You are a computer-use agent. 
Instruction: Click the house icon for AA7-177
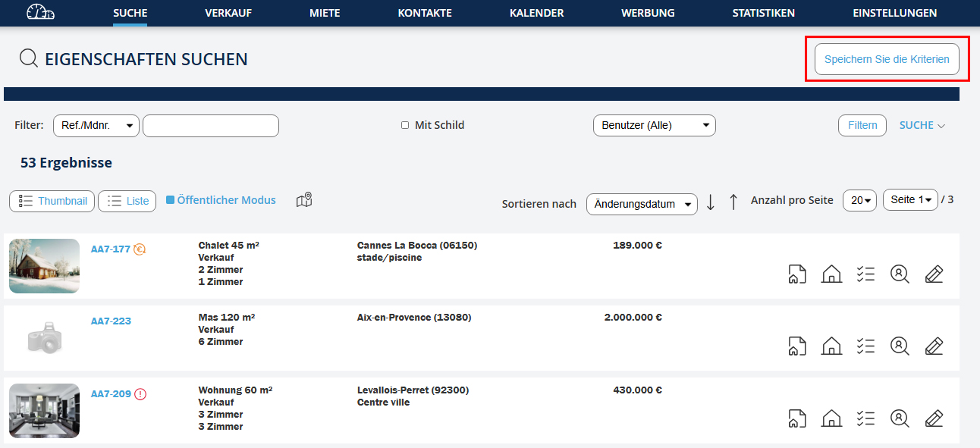point(831,274)
